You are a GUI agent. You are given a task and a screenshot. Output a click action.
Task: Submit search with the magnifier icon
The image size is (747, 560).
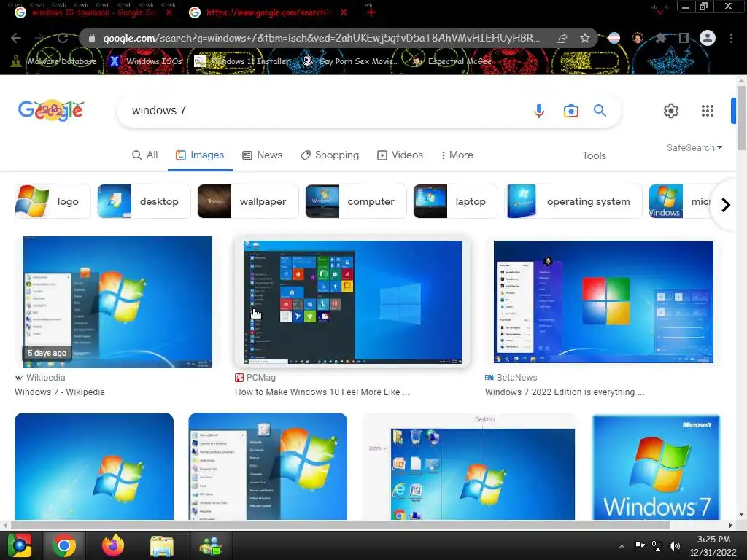click(x=600, y=111)
